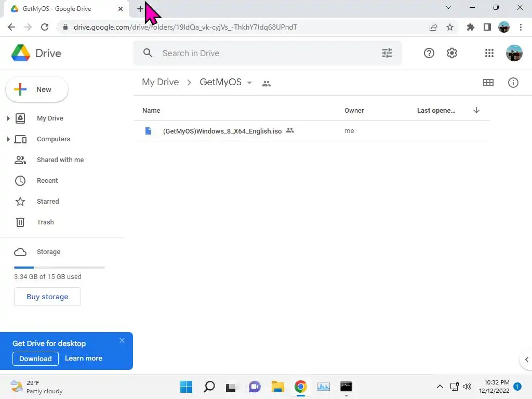Click the New button
Viewport: 532px width, 399px height.
click(x=37, y=89)
